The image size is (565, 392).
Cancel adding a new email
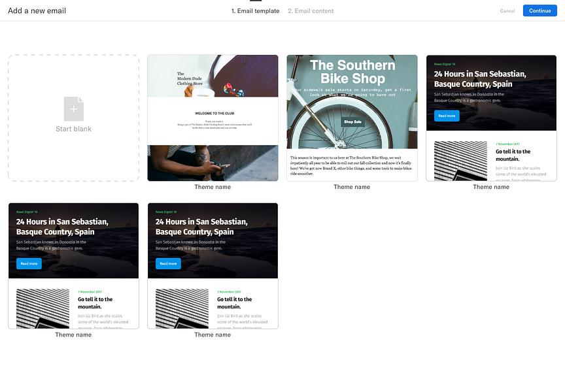tap(507, 11)
